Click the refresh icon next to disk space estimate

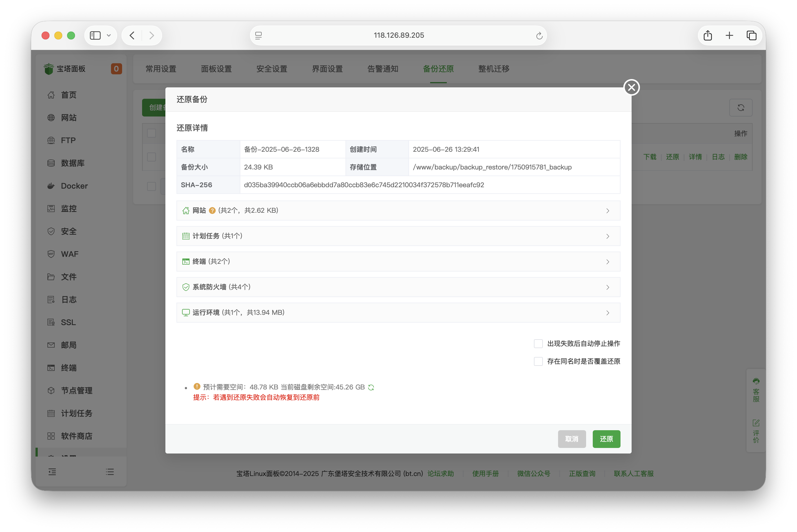pyautogui.click(x=371, y=387)
